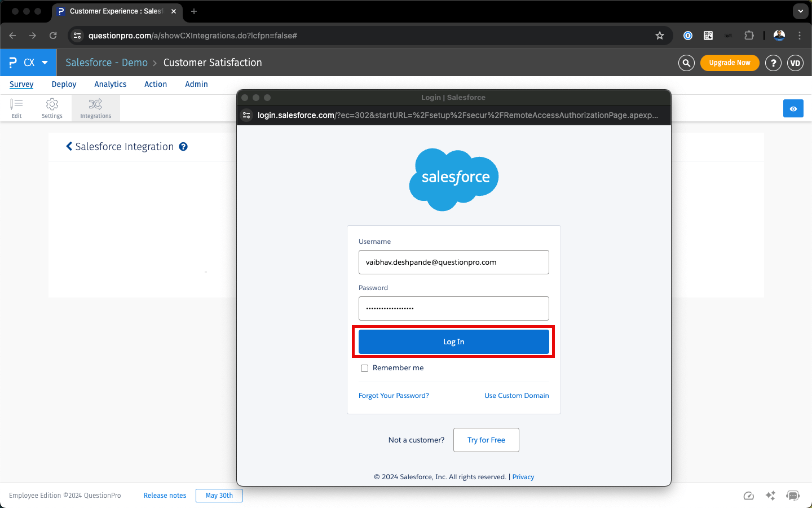Open search with the magnifier icon

[x=686, y=63]
